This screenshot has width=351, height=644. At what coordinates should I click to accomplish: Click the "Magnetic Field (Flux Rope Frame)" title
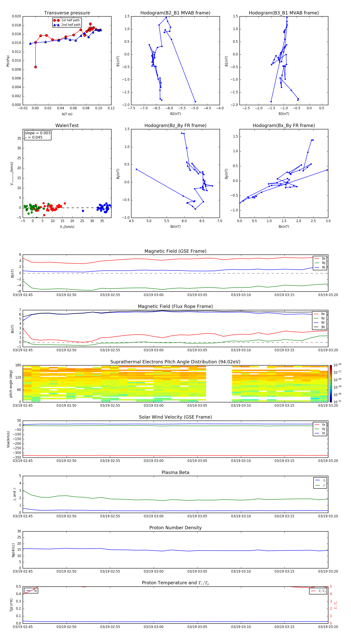tap(175, 307)
